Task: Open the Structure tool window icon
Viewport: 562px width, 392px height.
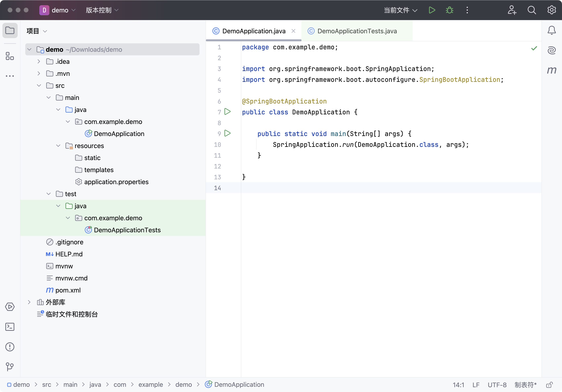Action: tap(10, 56)
